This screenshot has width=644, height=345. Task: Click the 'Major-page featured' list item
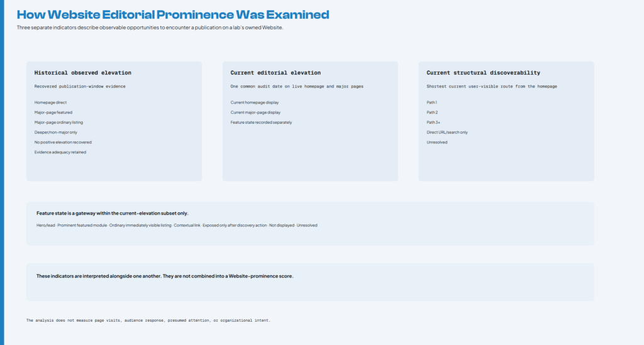tap(53, 112)
